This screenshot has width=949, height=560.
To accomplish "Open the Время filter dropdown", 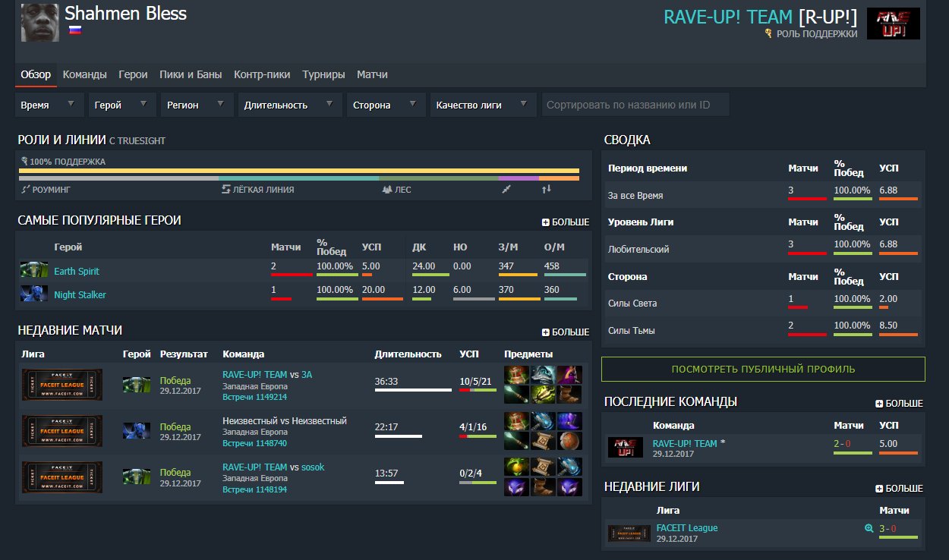I will coord(49,105).
